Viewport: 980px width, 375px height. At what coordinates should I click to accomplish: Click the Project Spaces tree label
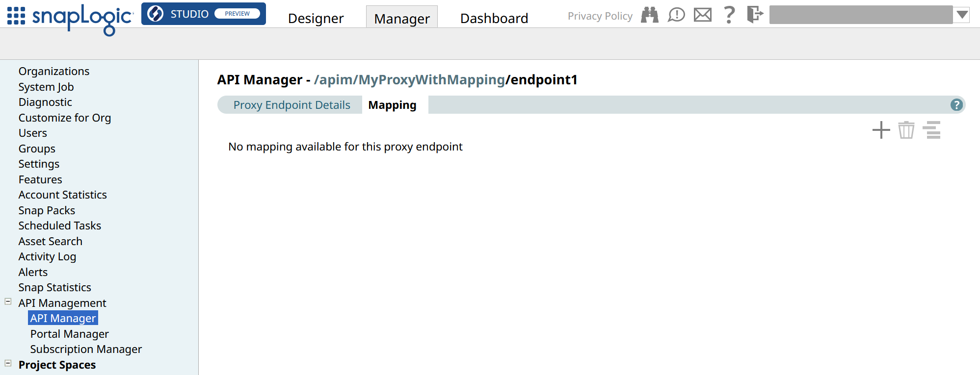[x=57, y=365]
